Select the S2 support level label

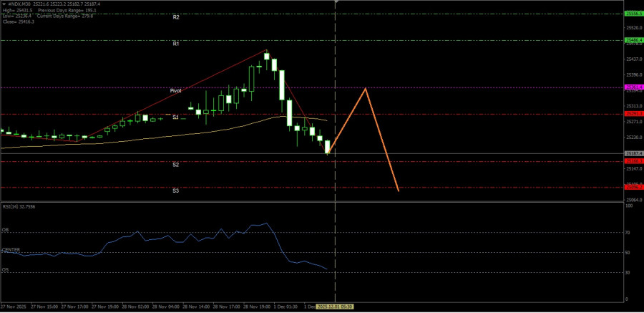coord(175,165)
